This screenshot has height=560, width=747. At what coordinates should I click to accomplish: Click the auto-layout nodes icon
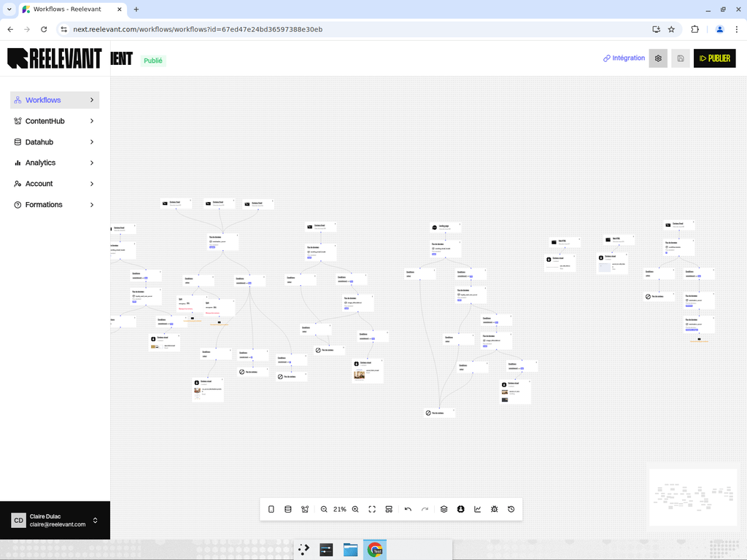389,509
